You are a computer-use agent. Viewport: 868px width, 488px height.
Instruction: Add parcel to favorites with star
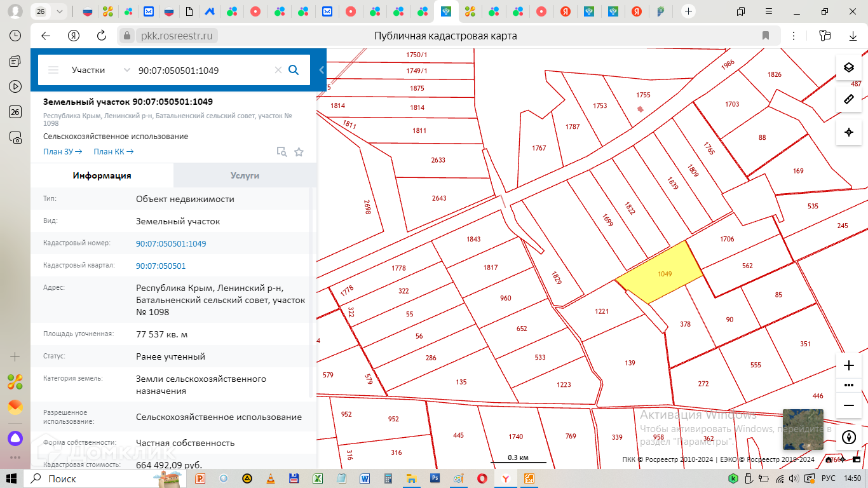[299, 152]
